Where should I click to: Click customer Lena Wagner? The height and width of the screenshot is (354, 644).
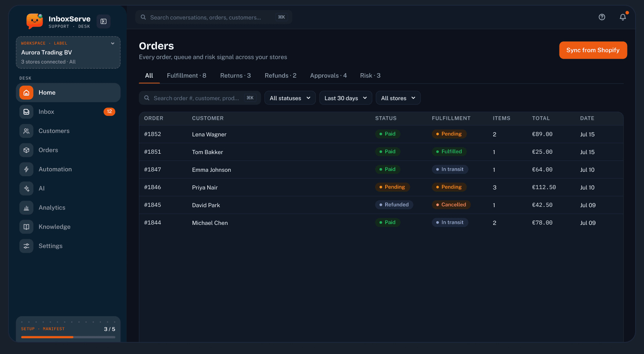pos(209,134)
